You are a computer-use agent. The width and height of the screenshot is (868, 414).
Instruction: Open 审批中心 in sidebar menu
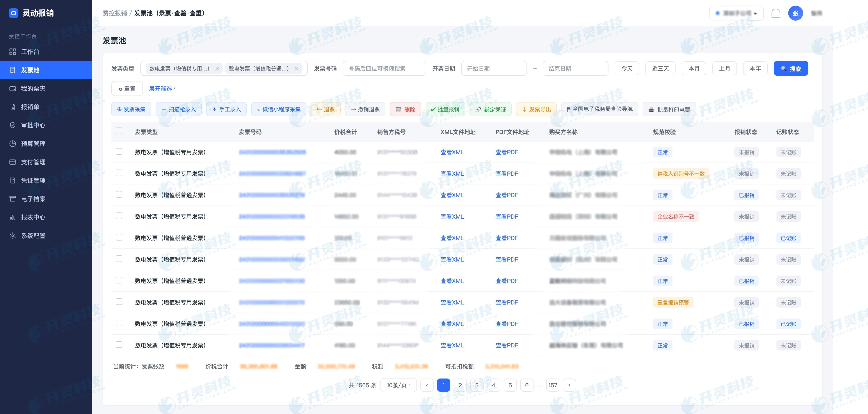point(46,125)
